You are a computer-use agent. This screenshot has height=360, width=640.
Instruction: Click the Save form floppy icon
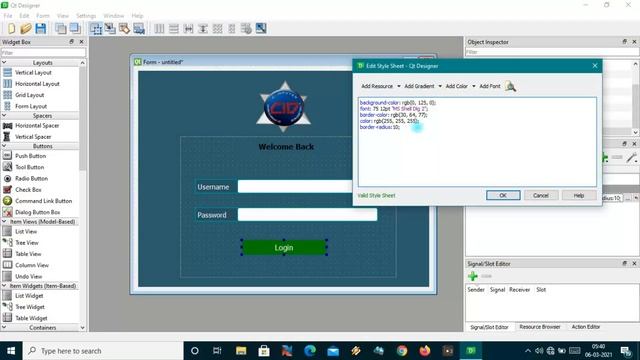pos(40,29)
